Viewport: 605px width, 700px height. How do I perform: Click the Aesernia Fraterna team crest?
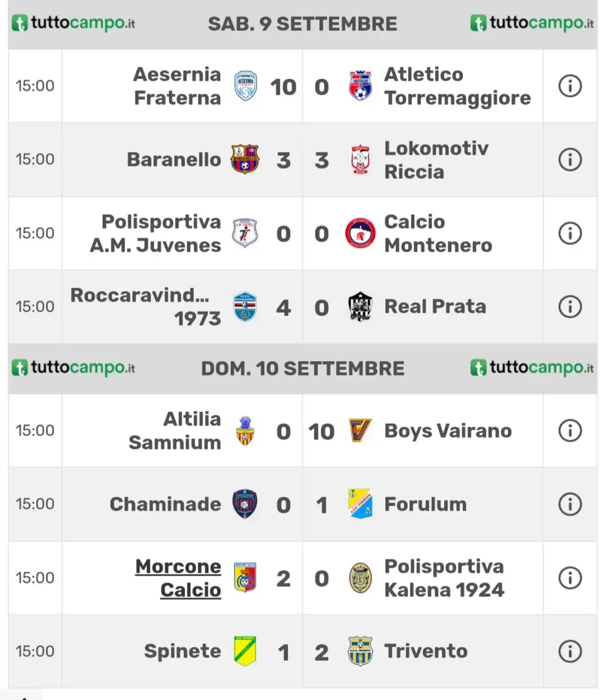click(x=245, y=86)
